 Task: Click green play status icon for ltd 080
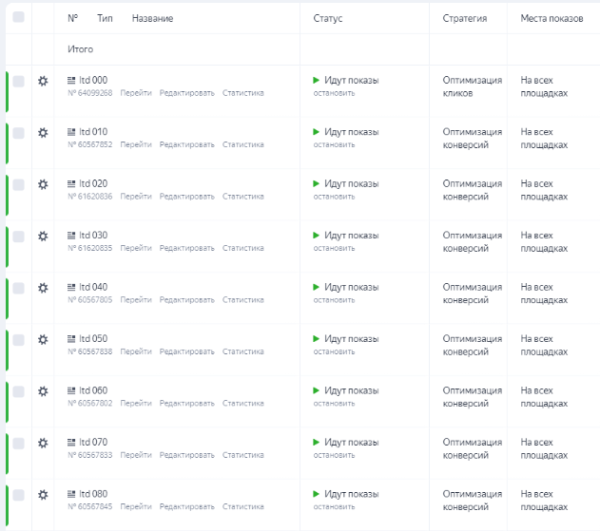pyautogui.click(x=317, y=493)
